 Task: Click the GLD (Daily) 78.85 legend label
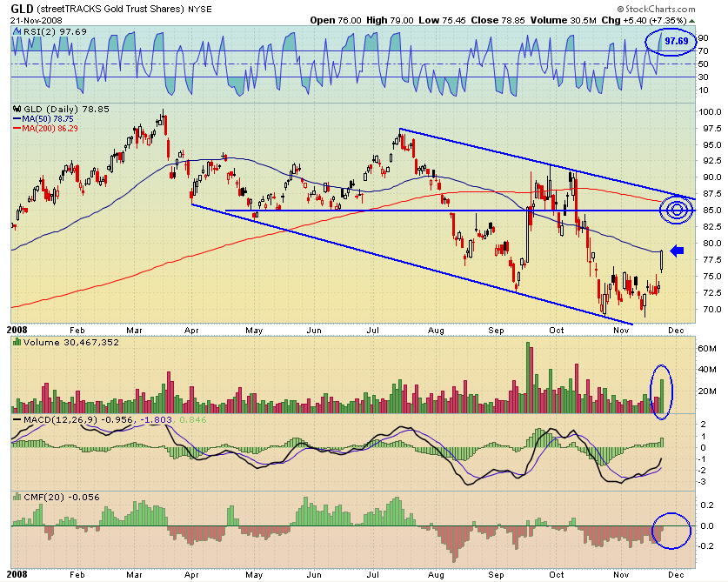pos(66,109)
